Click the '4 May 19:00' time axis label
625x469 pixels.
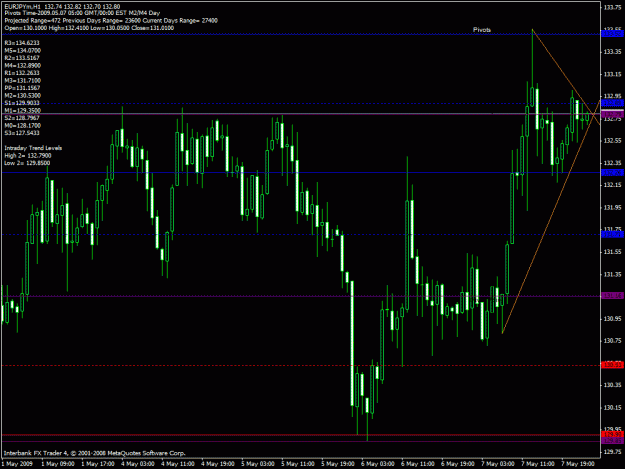218,464
